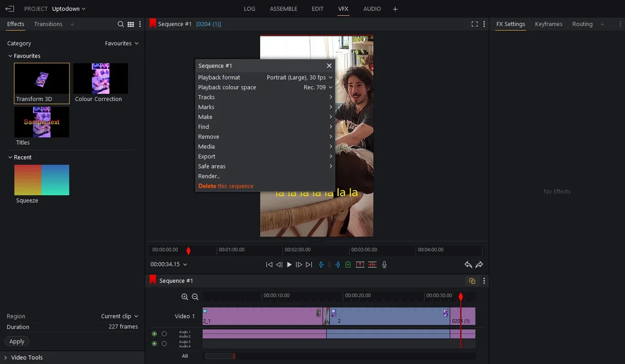Open the Transitions tab
The width and height of the screenshot is (625, 364).
click(48, 24)
